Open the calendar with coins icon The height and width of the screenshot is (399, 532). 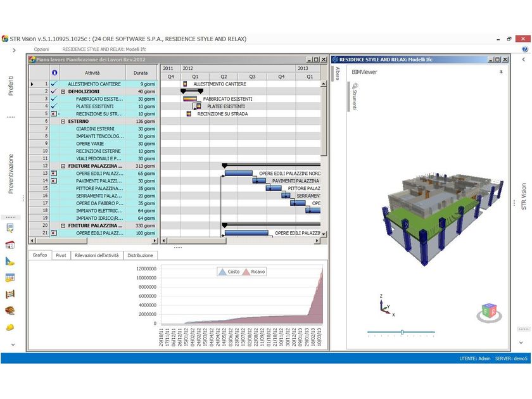click(x=10, y=278)
